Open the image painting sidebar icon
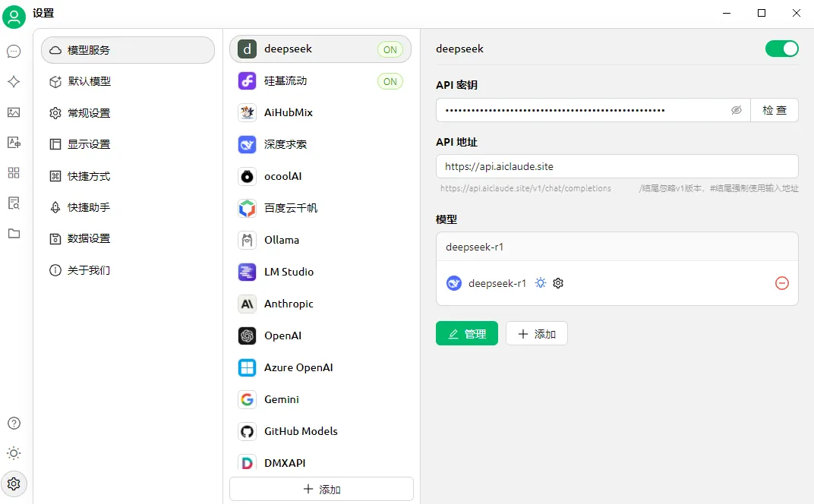The height and width of the screenshot is (504, 814). (x=14, y=112)
